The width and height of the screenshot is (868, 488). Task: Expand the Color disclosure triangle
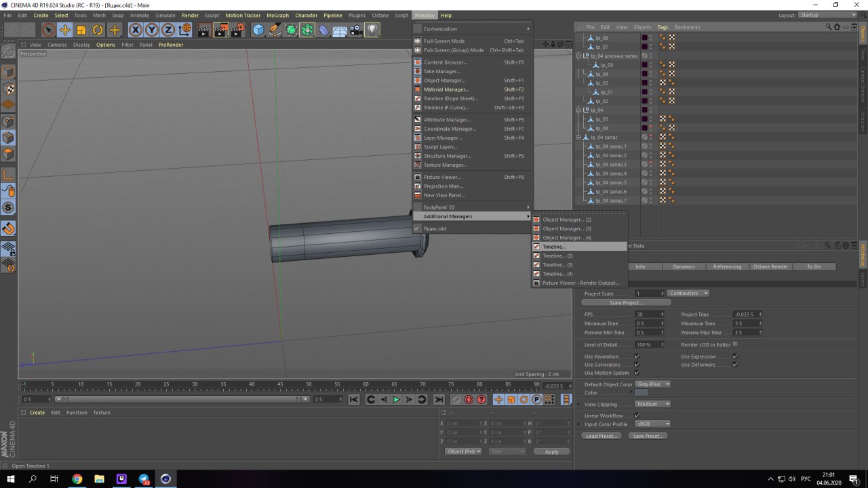coord(631,392)
